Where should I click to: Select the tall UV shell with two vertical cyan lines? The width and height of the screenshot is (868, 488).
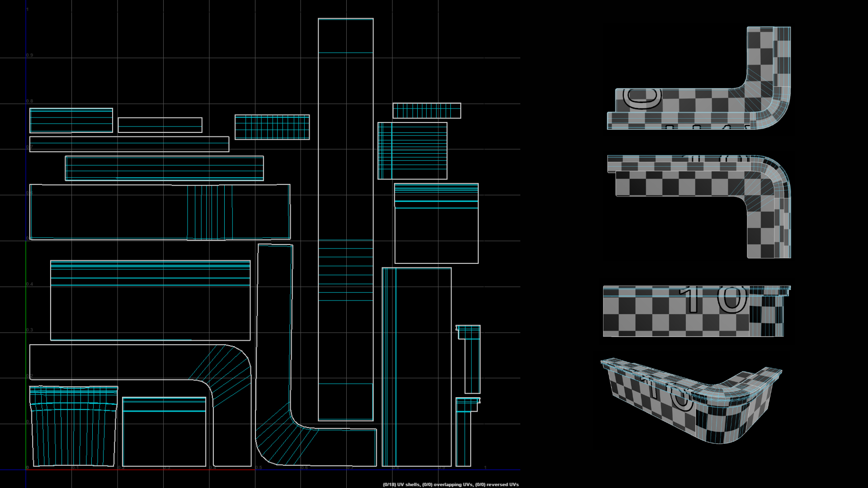click(417, 367)
